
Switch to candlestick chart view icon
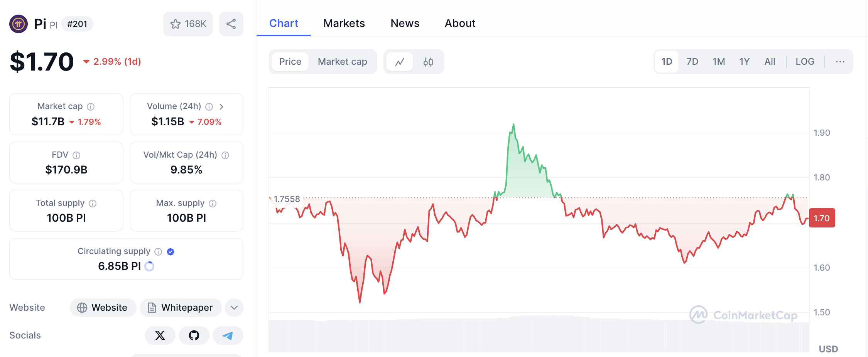coord(428,62)
